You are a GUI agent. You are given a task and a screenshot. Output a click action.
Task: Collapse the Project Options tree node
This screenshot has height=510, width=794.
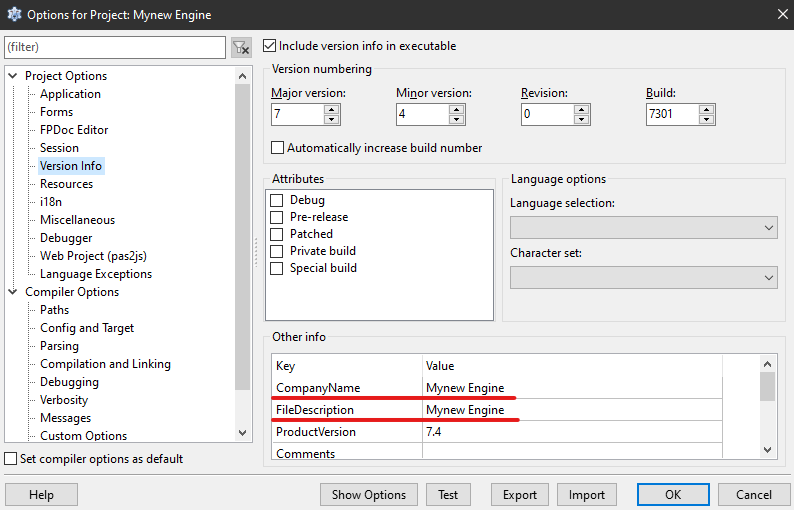[x=13, y=76]
